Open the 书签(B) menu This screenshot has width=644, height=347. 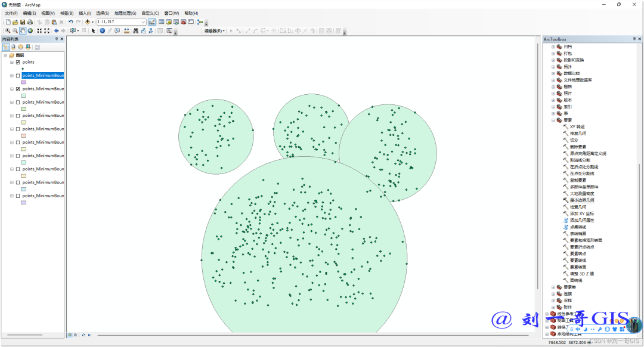click(67, 13)
